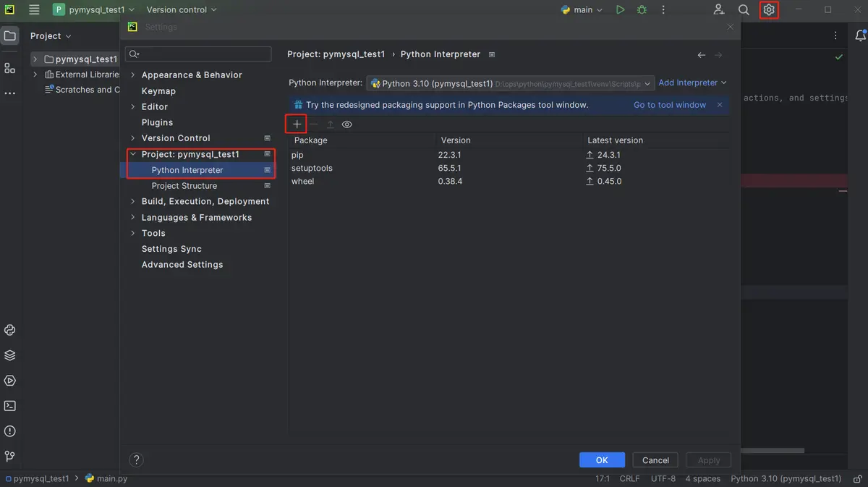Open the CRLF line separator widget

click(x=629, y=479)
